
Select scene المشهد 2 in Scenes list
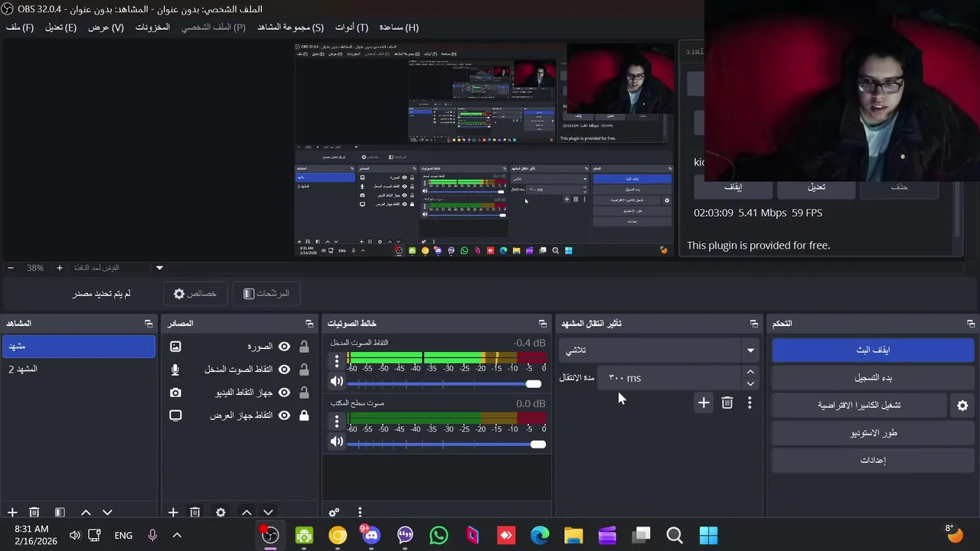point(78,370)
